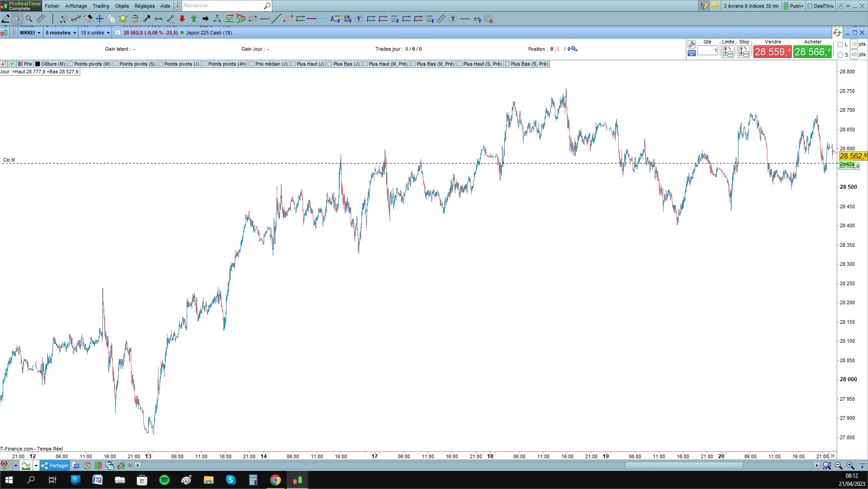Select the ellipse drawing tool
The height and width of the screenshot is (489, 868).
tap(288, 19)
